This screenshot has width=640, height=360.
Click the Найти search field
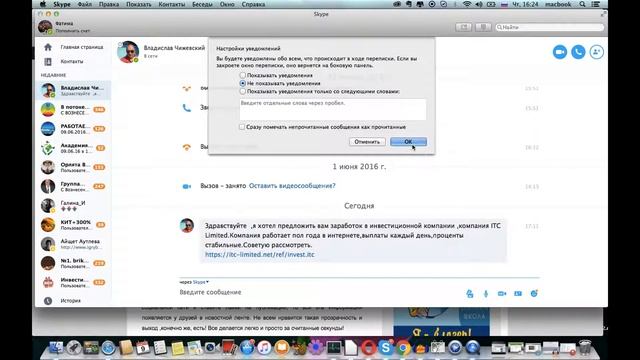point(549,27)
